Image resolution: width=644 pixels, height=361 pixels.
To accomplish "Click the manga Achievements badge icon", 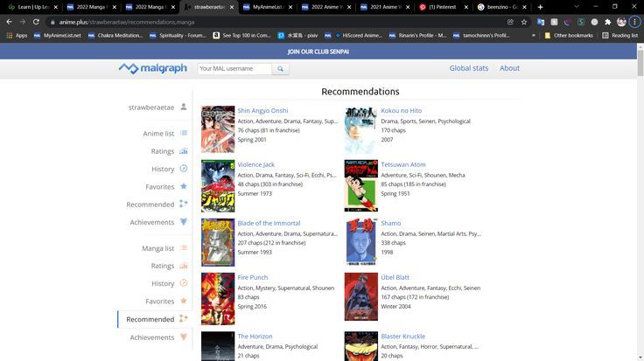I will coord(184,337).
